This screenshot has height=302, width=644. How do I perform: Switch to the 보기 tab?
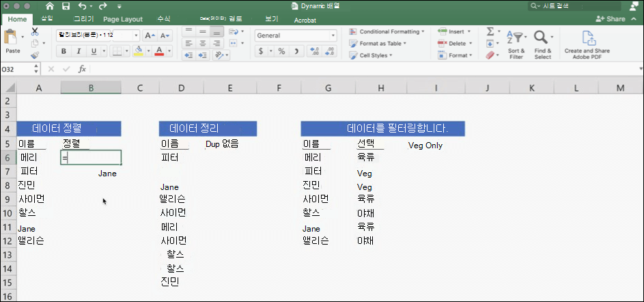click(x=272, y=19)
